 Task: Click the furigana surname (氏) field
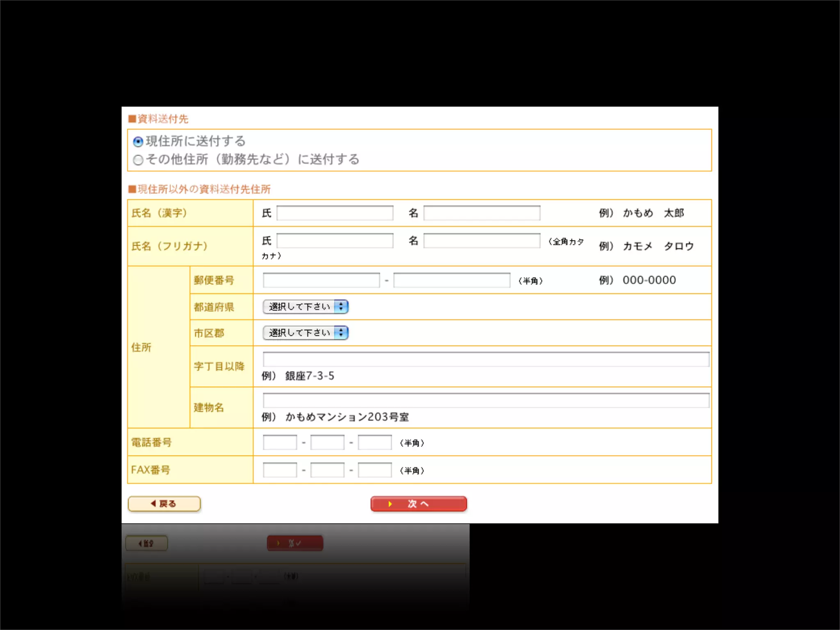(x=335, y=241)
